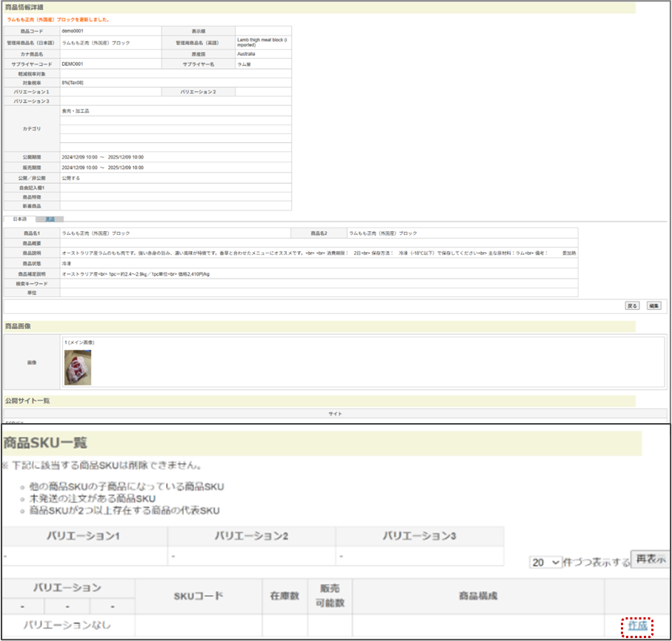Click the supplier code value DEMO001
672x641 pixels.
73,64
